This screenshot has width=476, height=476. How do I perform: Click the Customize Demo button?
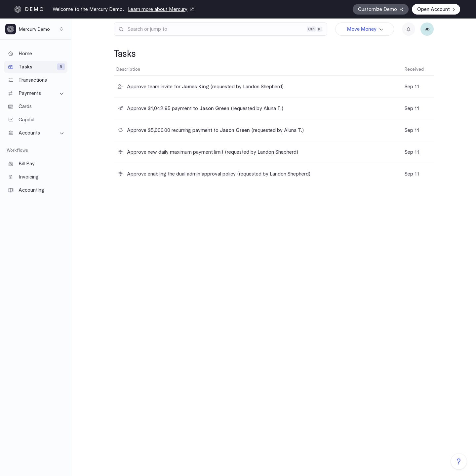380,9
